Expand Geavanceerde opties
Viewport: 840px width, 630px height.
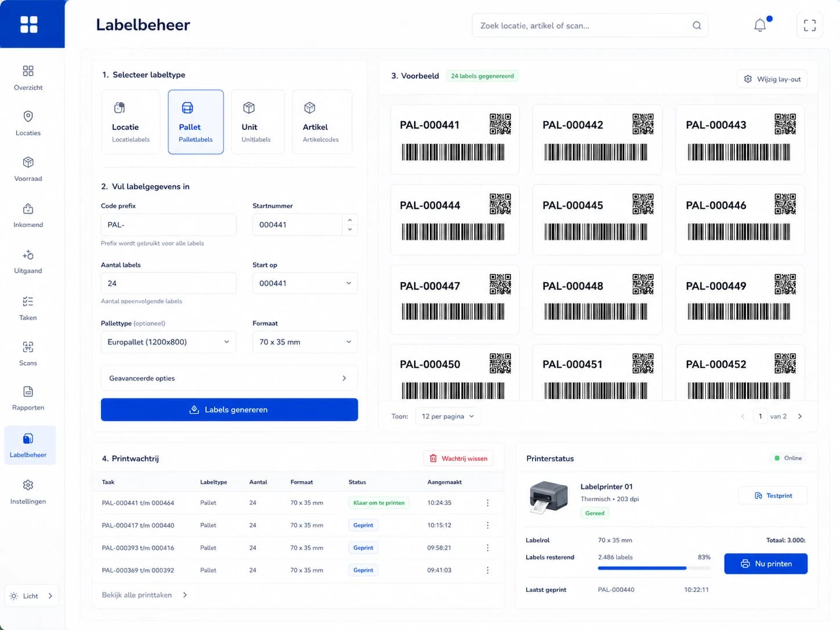[x=229, y=378]
